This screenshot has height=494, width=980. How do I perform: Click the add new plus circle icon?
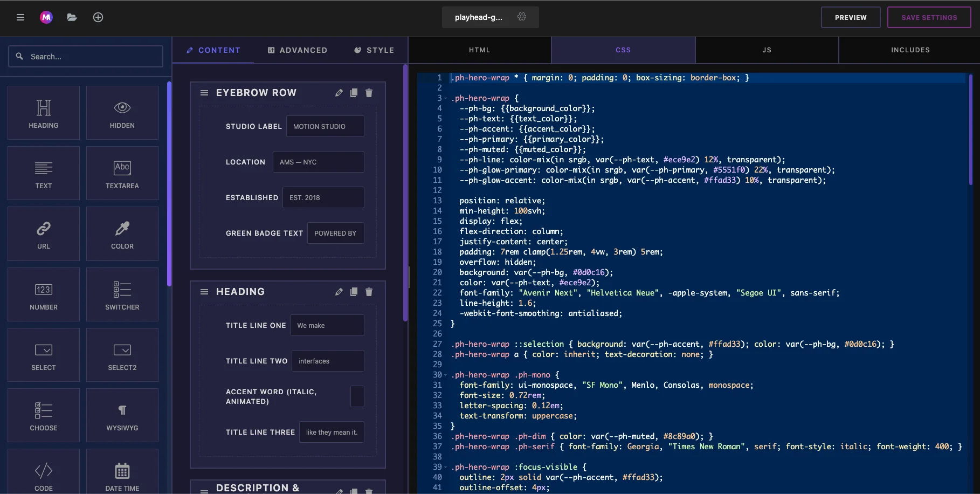(98, 17)
